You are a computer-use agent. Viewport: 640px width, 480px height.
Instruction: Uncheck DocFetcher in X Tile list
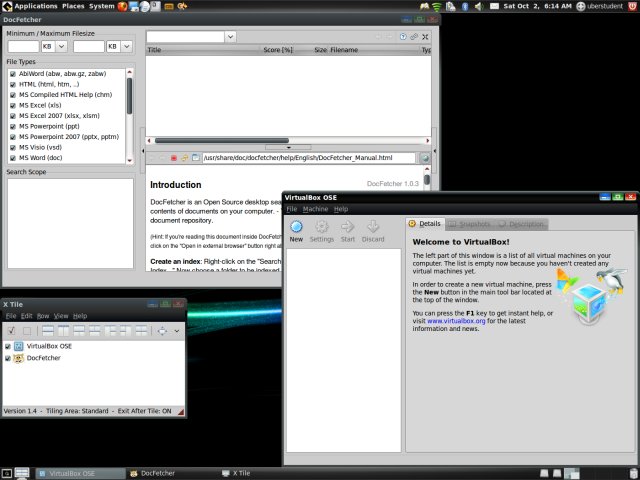tap(8, 358)
